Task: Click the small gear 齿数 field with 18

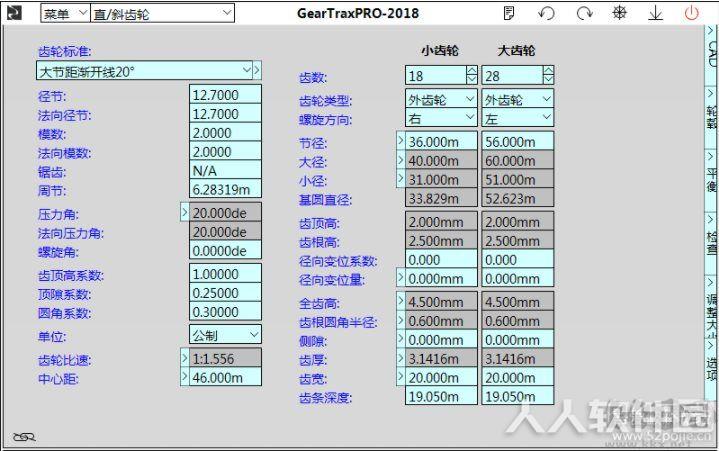Action: [x=436, y=75]
